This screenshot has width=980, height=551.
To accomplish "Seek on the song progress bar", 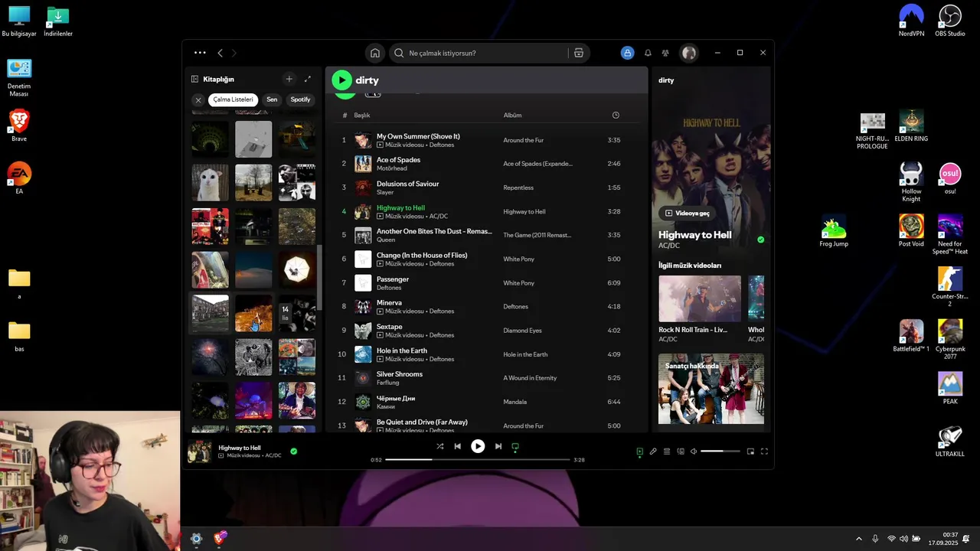I will [478, 460].
